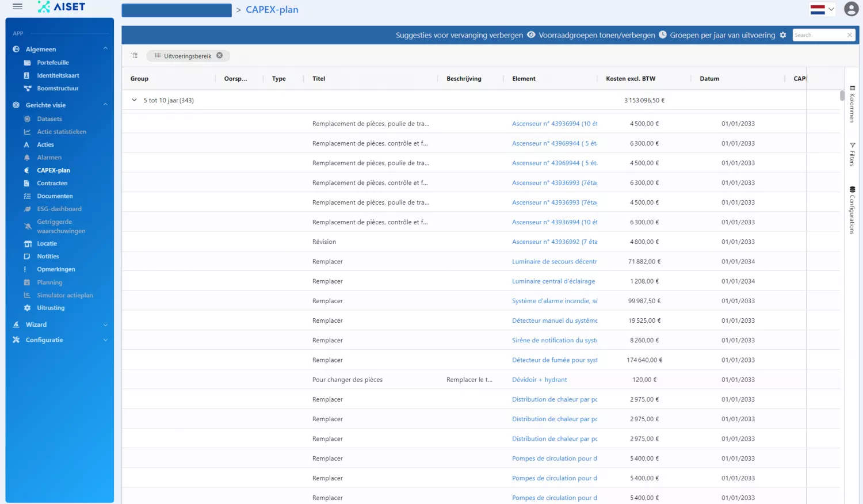
Task: Sort by Group column header
Action: [139, 79]
